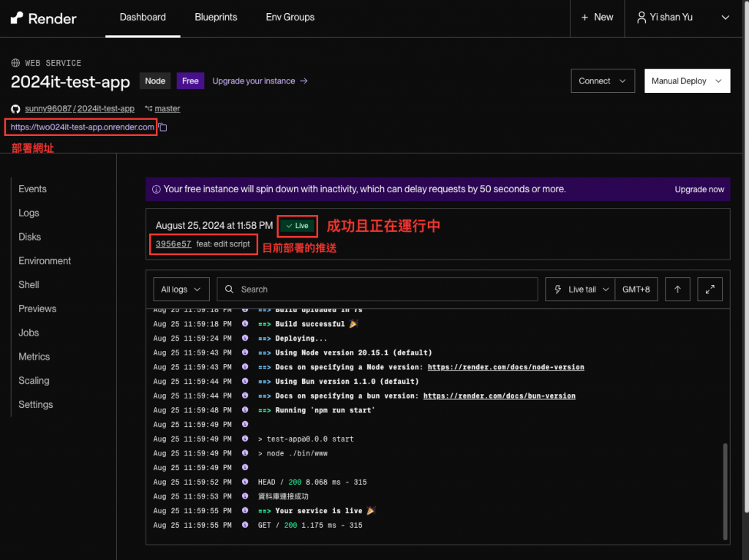Open Metrics in the sidebar
Viewport: 749px width, 560px height.
(x=34, y=356)
